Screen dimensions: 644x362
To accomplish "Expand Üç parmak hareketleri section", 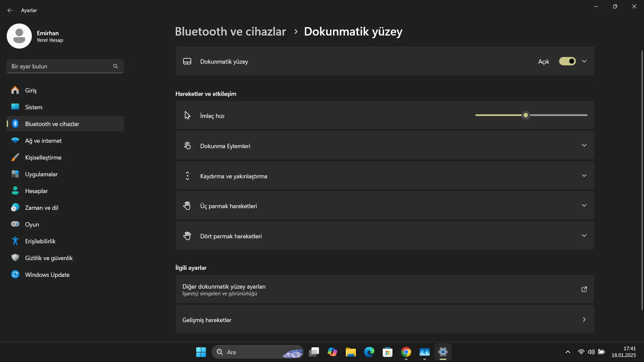I will [584, 205].
